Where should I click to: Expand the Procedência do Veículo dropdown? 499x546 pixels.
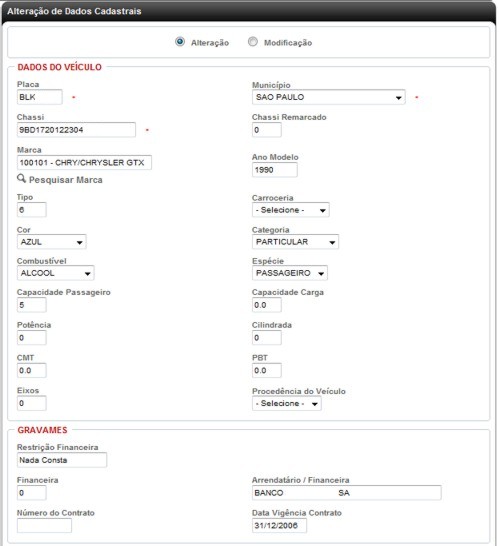pos(287,404)
